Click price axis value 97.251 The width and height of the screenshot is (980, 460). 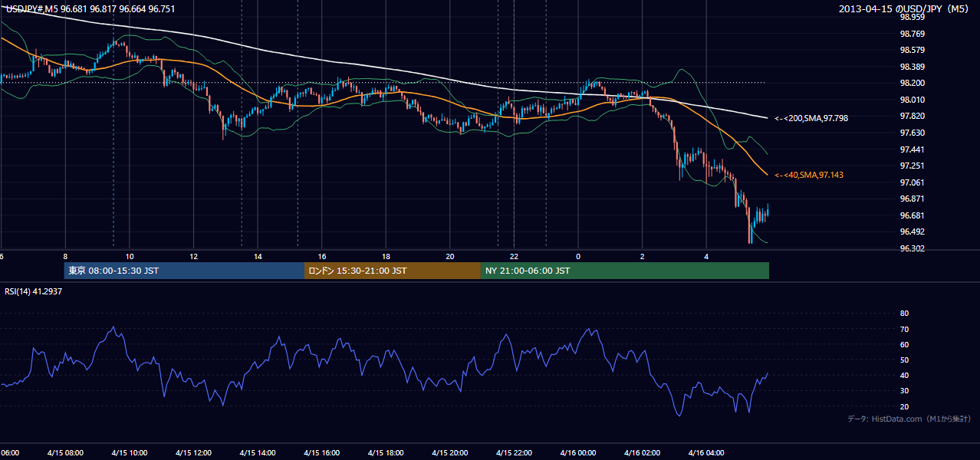(912, 166)
